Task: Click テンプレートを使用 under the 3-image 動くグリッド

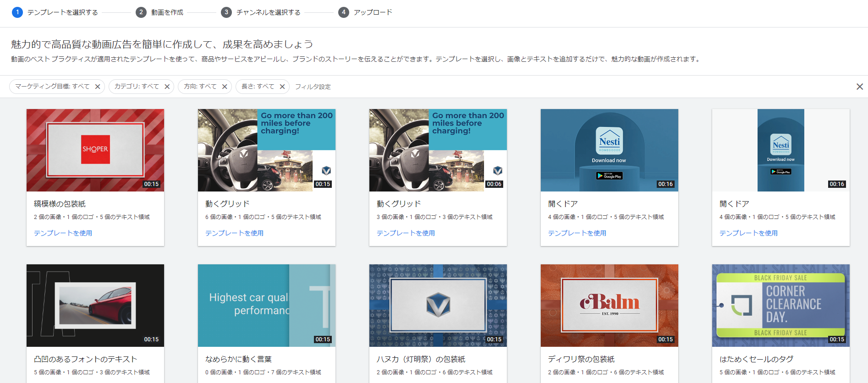Action: click(406, 233)
